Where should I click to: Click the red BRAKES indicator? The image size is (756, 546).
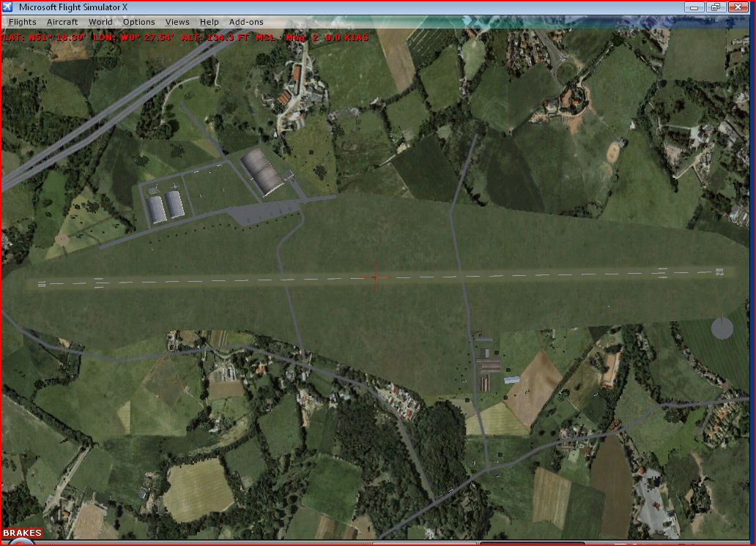point(22,533)
